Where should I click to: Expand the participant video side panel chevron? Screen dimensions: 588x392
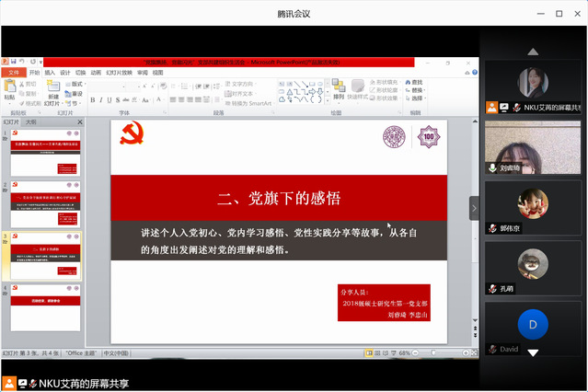474,208
